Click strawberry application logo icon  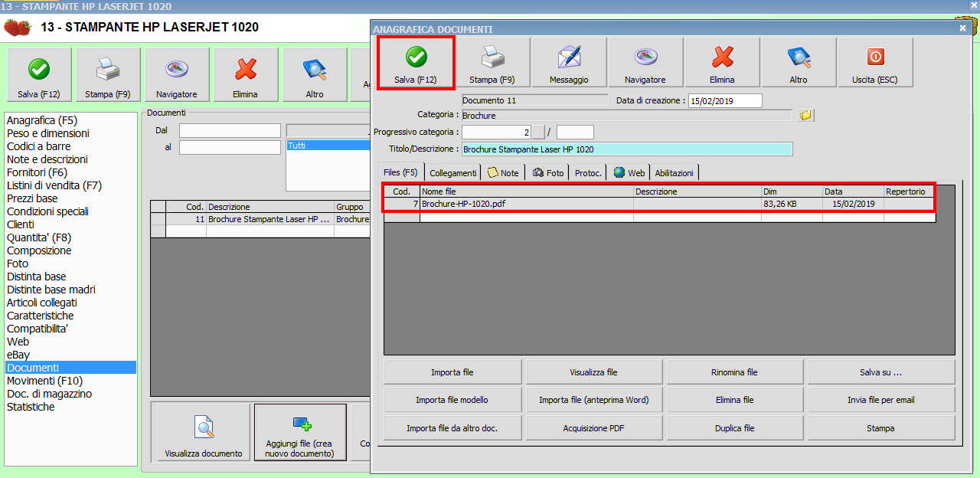(18, 28)
